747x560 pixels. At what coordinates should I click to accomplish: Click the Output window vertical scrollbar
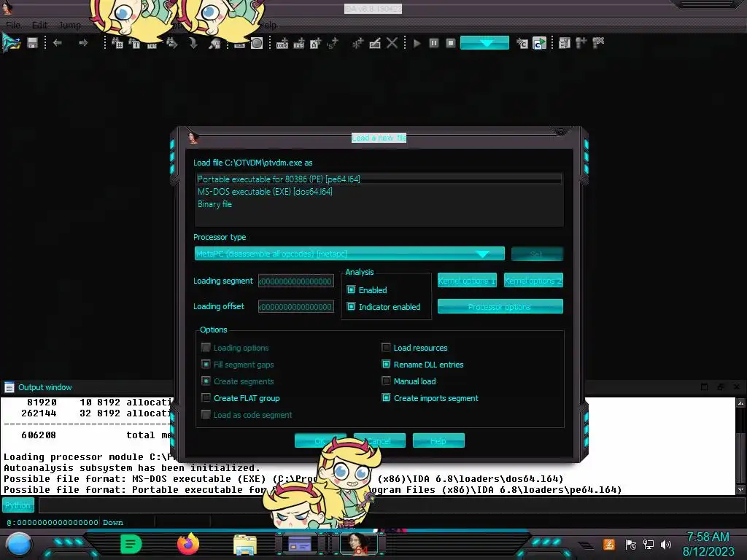point(740,446)
